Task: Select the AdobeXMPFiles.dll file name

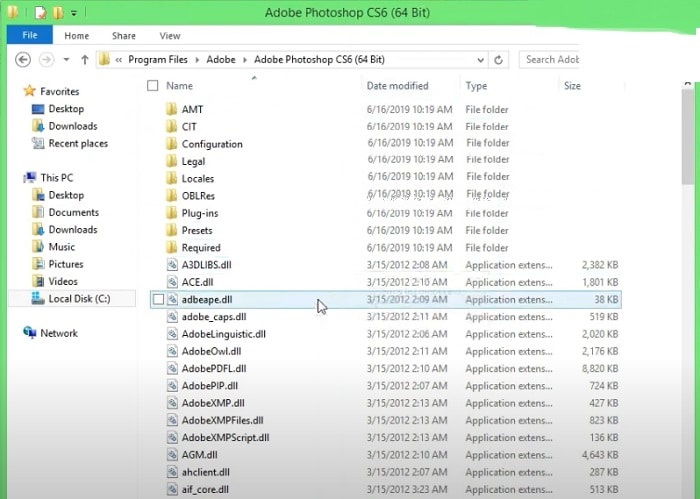Action: [x=222, y=420]
